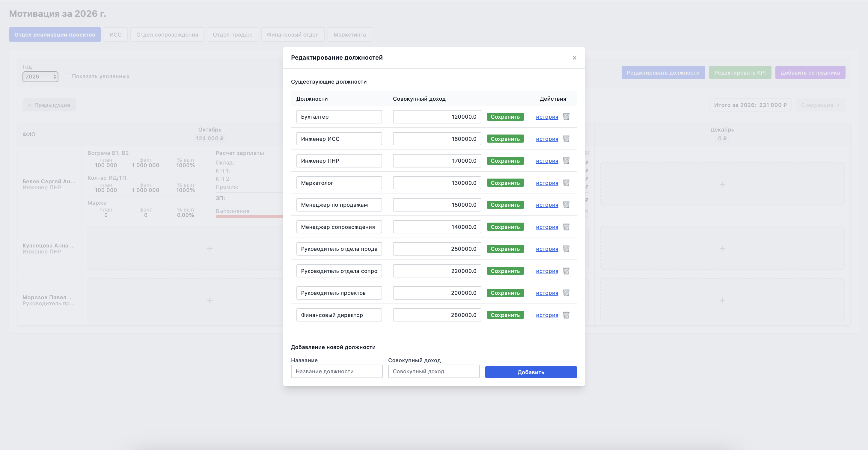The height and width of the screenshot is (450, 868).
Task: Delete Менеджер по продажам with trash icon
Action: (566, 205)
